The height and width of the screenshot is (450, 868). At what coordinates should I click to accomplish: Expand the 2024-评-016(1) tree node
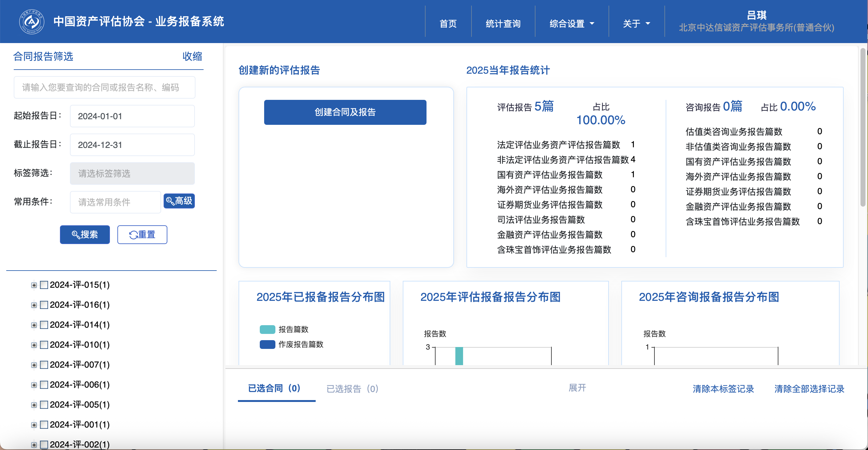click(x=34, y=305)
